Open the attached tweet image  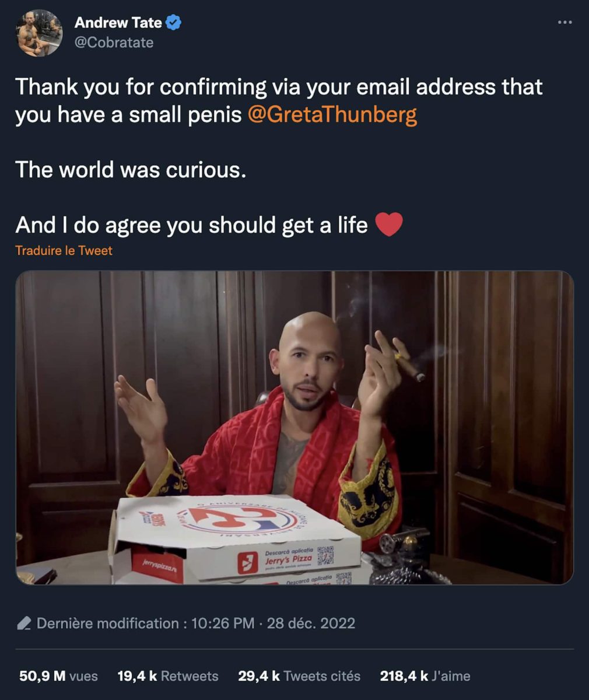pos(294,428)
